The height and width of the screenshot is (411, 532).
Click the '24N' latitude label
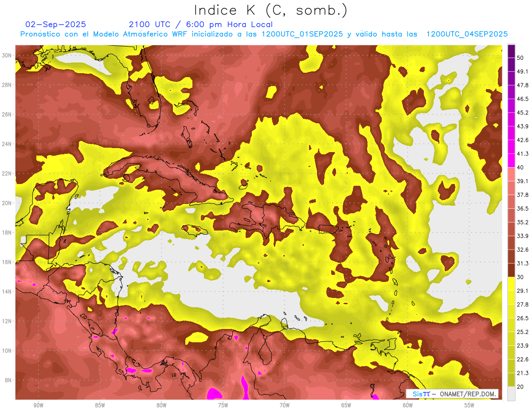pyautogui.click(x=7, y=144)
